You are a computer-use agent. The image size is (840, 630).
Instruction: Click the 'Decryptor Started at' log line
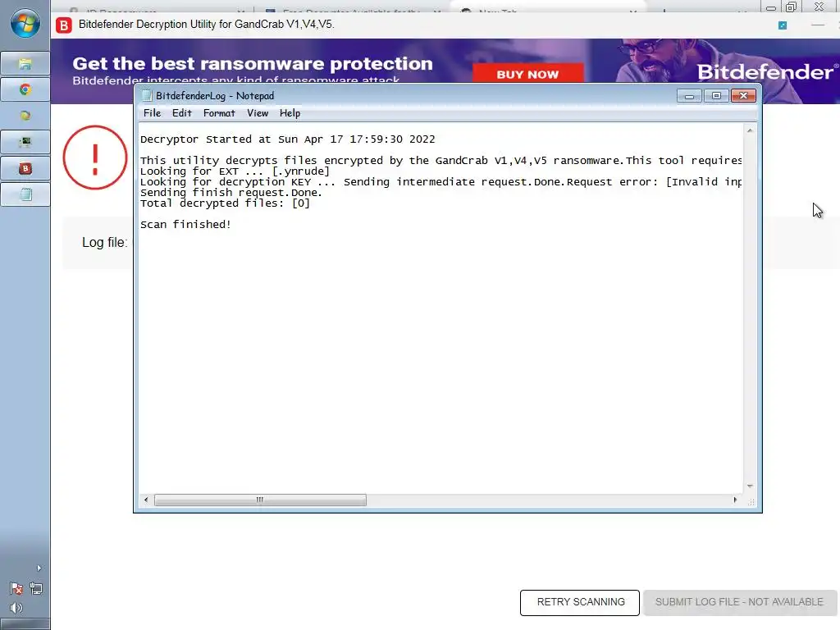(x=288, y=139)
